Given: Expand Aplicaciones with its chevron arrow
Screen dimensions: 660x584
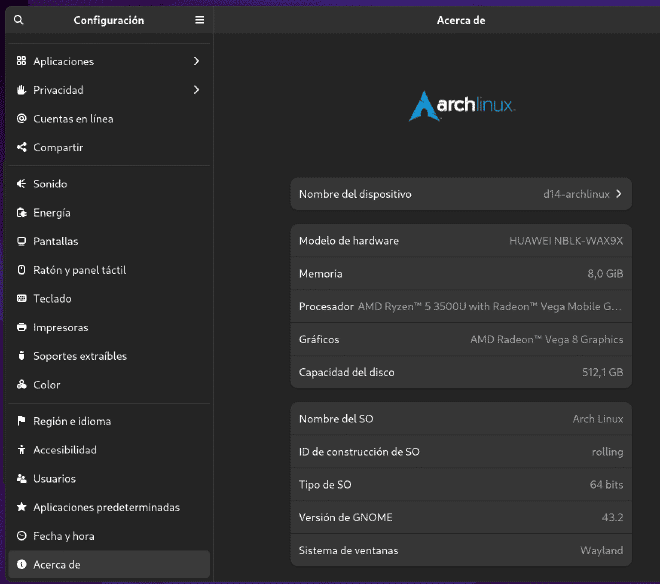Looking at the screenshot, I should point(196,61).
